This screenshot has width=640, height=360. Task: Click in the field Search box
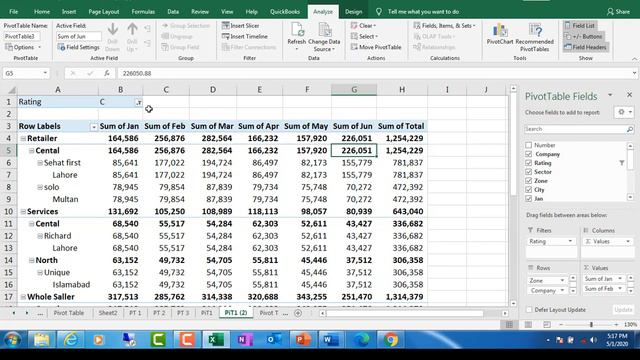click(x=576, y=129)
